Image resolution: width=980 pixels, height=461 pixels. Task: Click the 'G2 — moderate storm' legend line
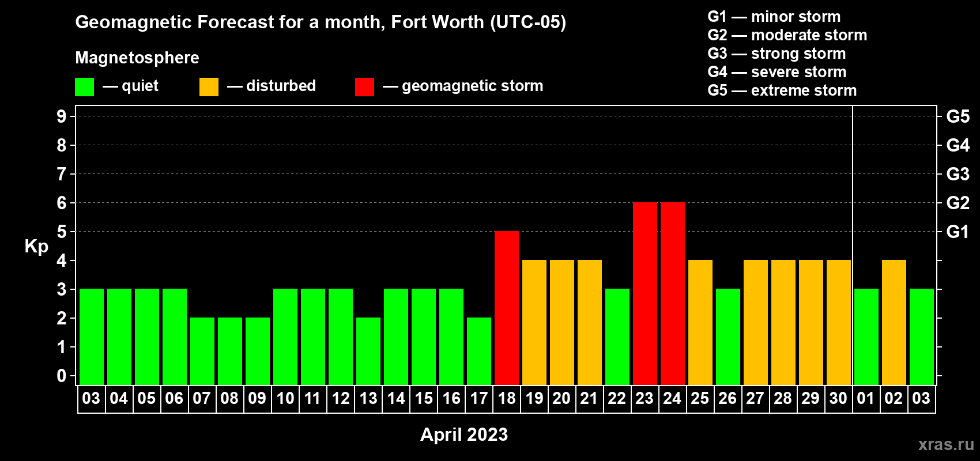(787, 35)
